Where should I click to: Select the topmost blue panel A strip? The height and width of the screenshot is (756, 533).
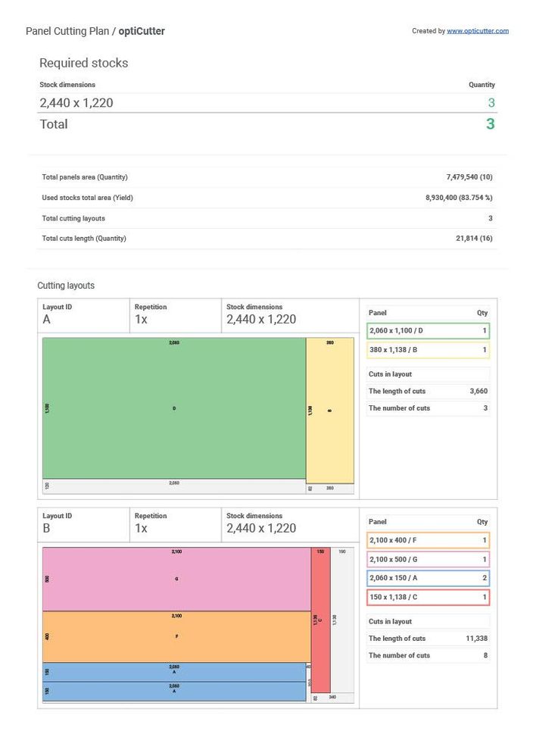pyautogui.click(x=174, y=672)
